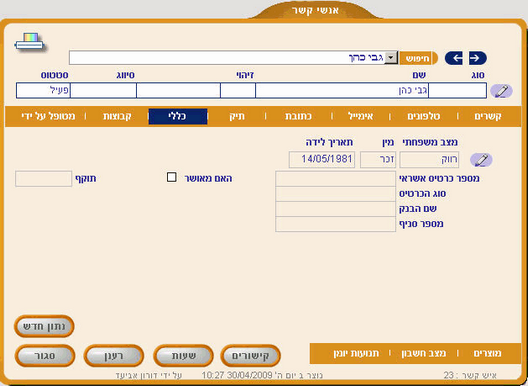Select the כתובת tab
The width and height of the screenshot is (528, 386).
coord(298,116)
